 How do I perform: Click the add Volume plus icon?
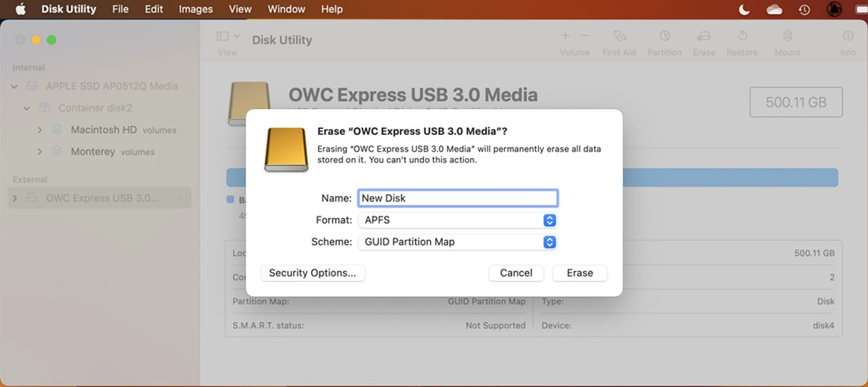click(565, 36)
